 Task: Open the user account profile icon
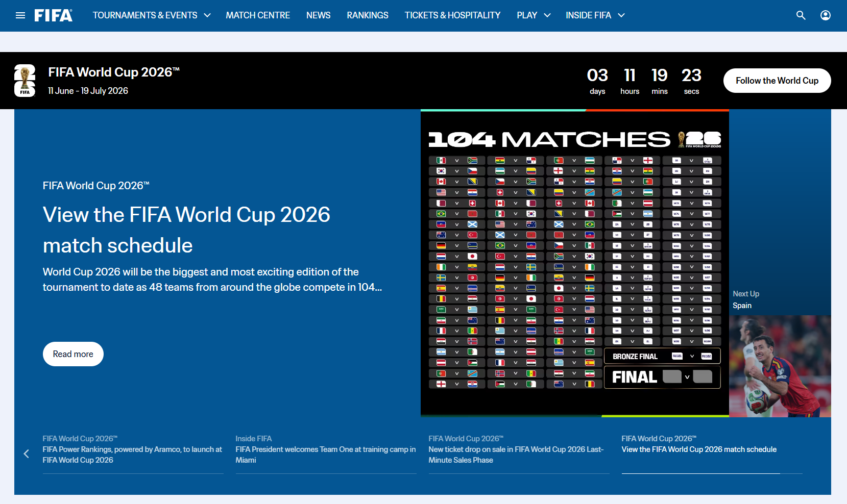point(826,15)
